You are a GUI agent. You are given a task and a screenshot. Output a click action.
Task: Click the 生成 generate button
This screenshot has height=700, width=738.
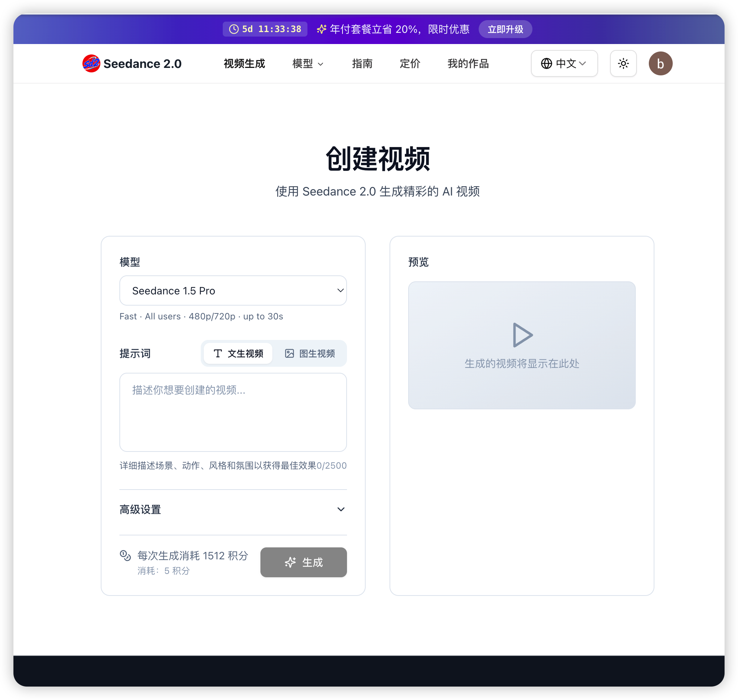[x=304, y=562]
